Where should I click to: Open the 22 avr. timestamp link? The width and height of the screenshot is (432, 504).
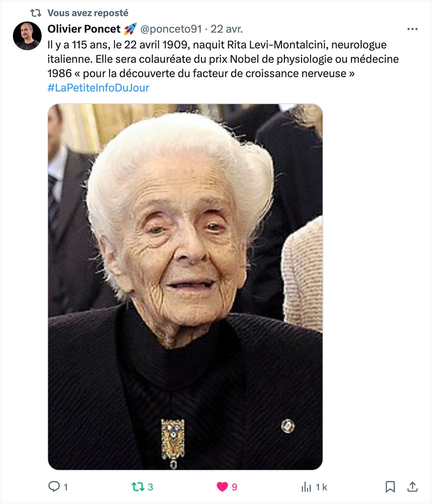227,29
